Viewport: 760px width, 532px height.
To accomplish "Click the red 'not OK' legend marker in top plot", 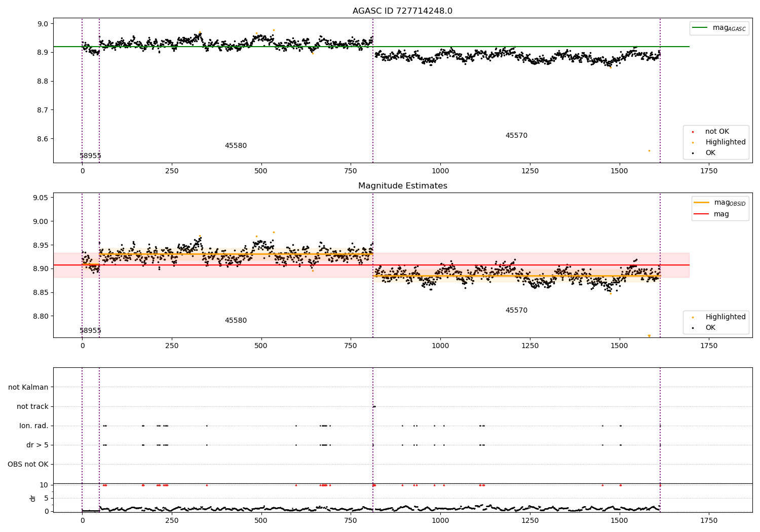I will tap(693, 132).
